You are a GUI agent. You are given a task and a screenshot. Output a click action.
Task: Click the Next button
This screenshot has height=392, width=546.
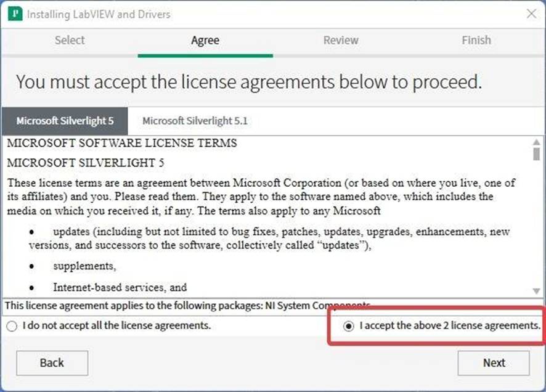(x=494, y=363)
